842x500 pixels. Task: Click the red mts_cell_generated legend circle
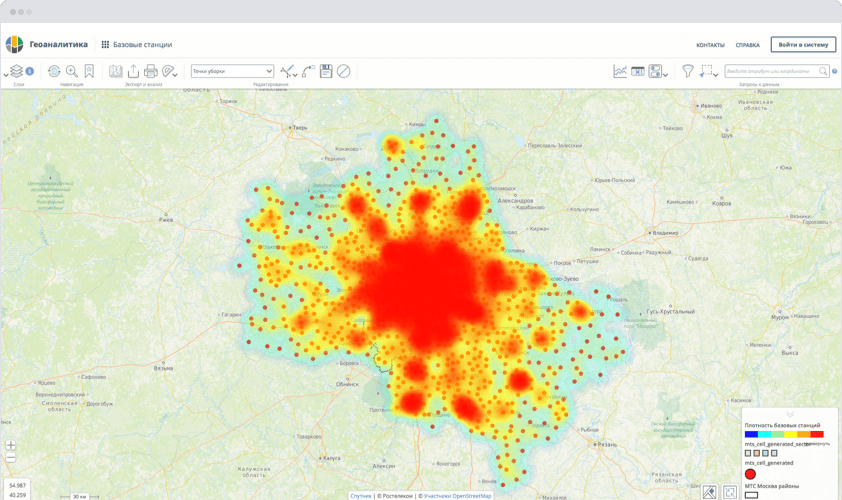coord(750,474)
